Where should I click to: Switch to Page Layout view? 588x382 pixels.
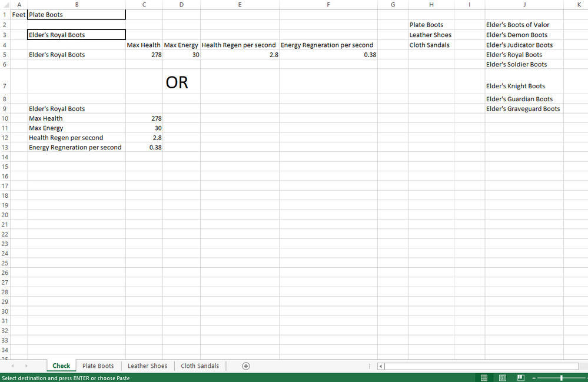(503, 378)
